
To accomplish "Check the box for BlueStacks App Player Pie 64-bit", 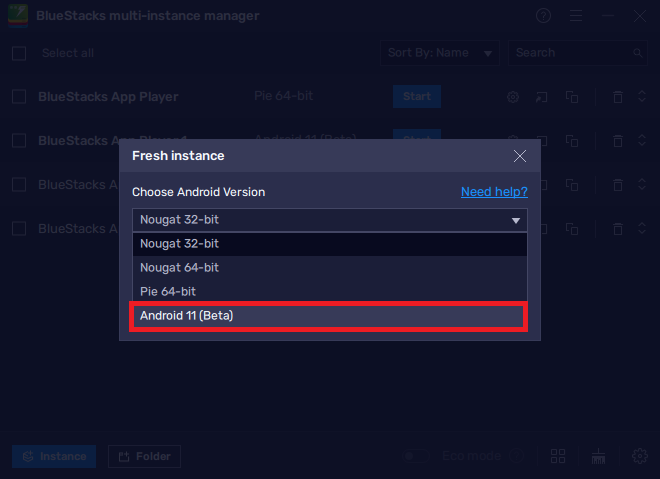I will (x=19, y=96).
